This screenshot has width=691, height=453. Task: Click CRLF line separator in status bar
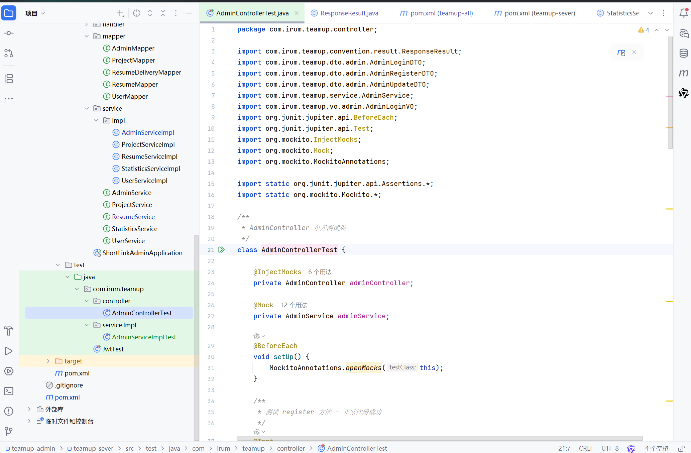(585, 448)
